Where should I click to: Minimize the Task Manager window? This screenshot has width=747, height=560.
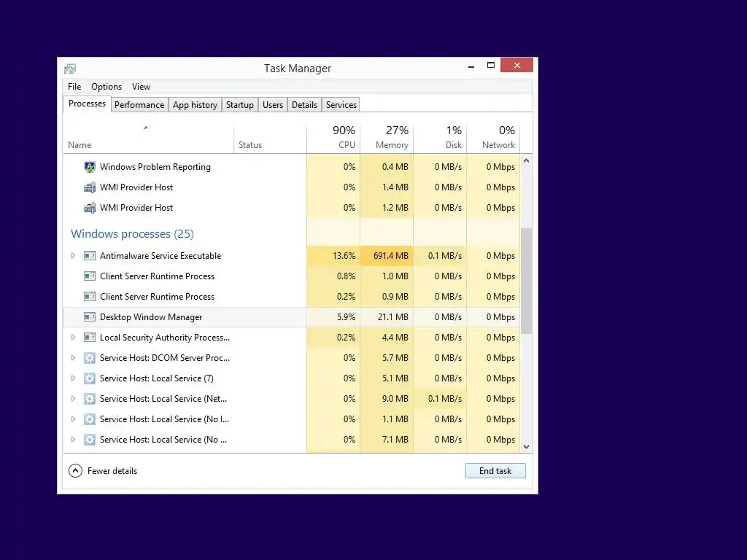tap(471, 66)
